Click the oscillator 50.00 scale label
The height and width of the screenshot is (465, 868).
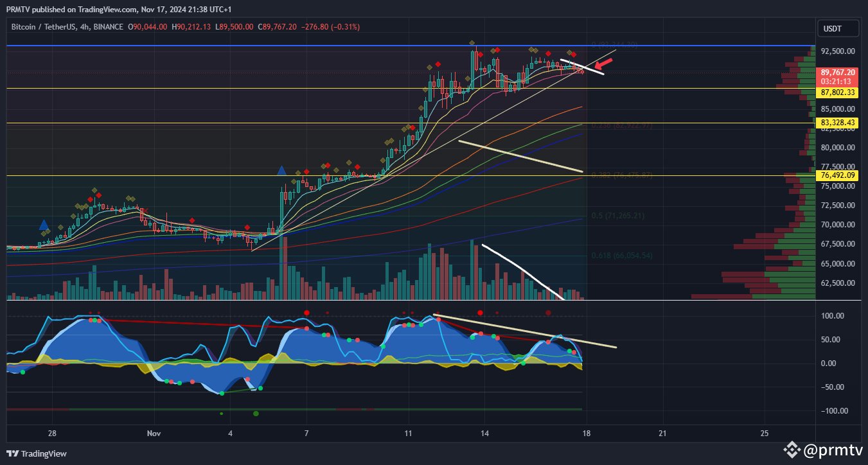pos(831,340)
